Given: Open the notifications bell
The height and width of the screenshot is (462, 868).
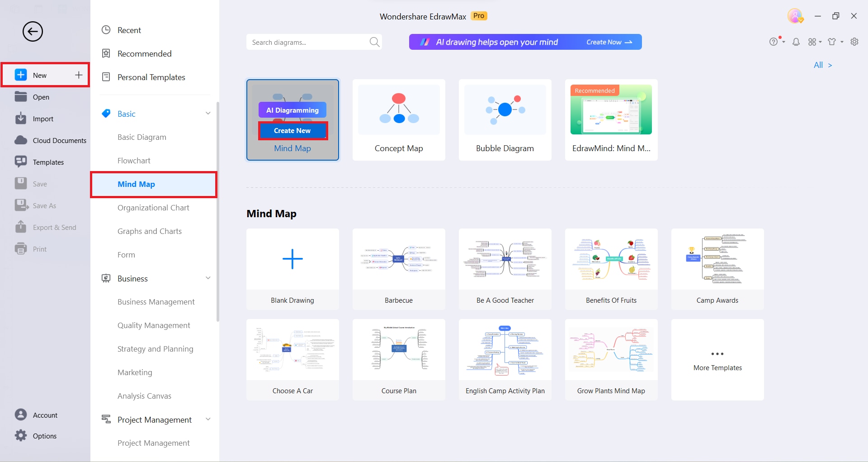Looking at the screenshot, I should [x=796, y=42].
